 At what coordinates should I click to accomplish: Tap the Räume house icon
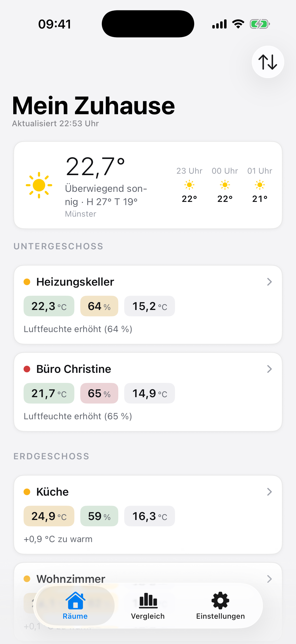75,600
